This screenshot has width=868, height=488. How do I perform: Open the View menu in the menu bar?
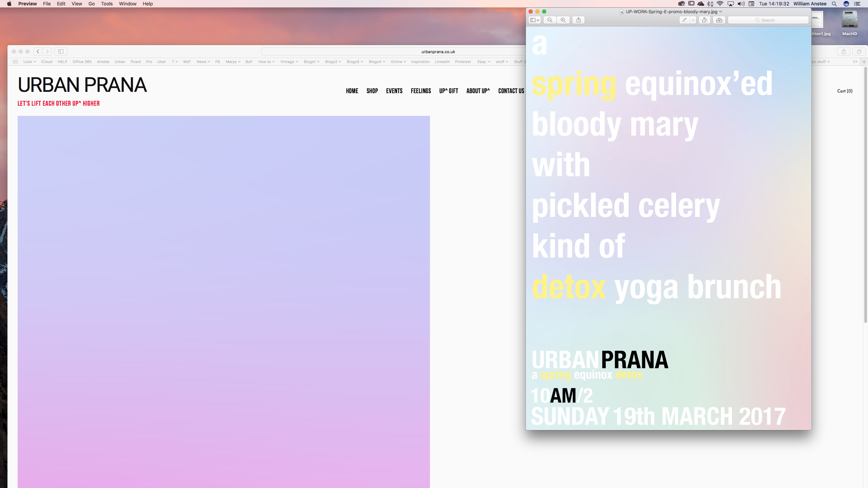[x=77, y=4]
